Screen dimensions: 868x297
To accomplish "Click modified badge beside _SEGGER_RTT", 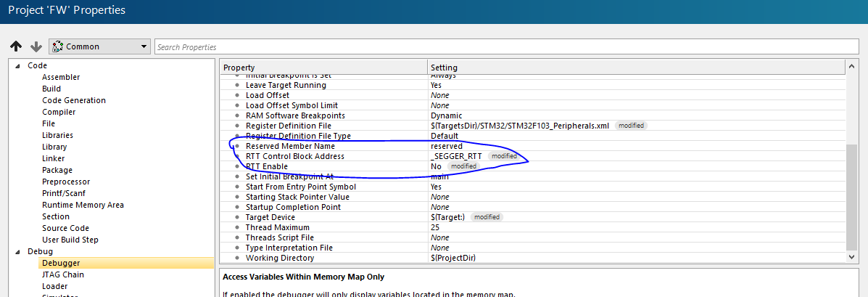I will coord(504,156).
